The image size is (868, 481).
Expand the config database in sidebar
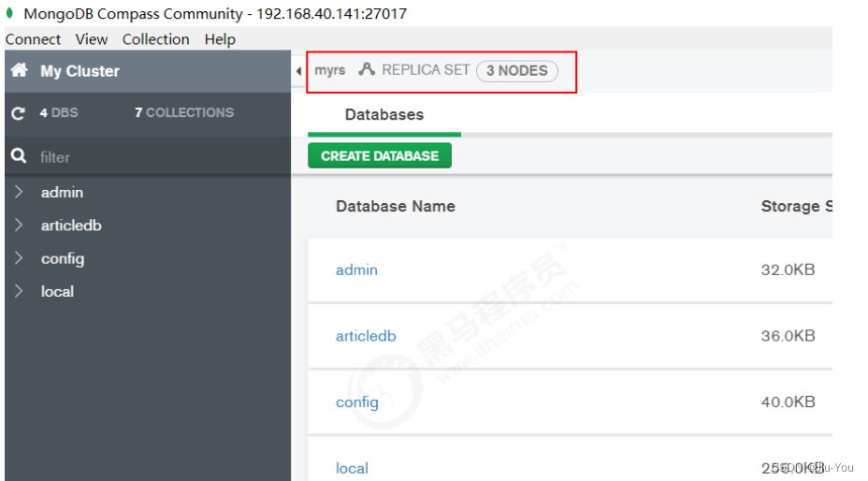pos(19,258)
